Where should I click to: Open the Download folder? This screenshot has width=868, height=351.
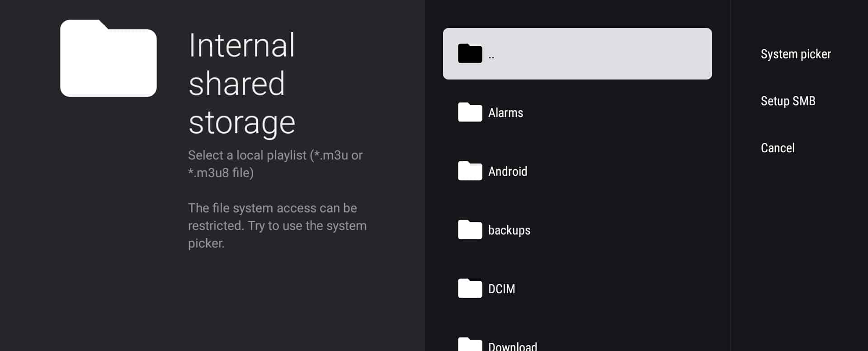tap(577, 337)
